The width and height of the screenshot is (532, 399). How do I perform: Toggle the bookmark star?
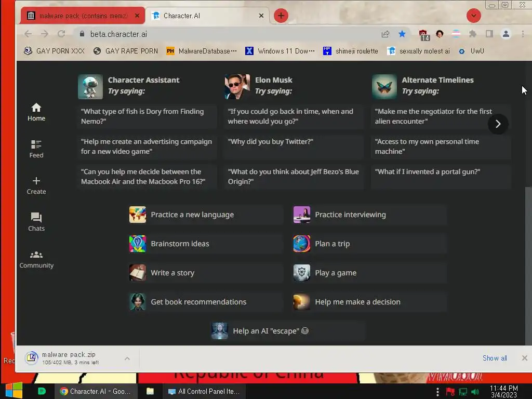pyautogui.click(x=402, y=34)
